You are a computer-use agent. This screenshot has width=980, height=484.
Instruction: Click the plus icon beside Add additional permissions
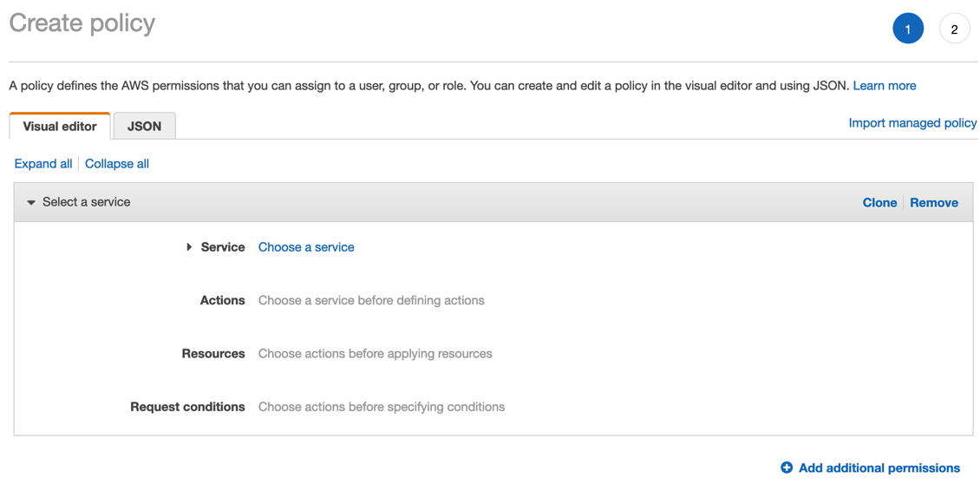[x=787, y=468]
